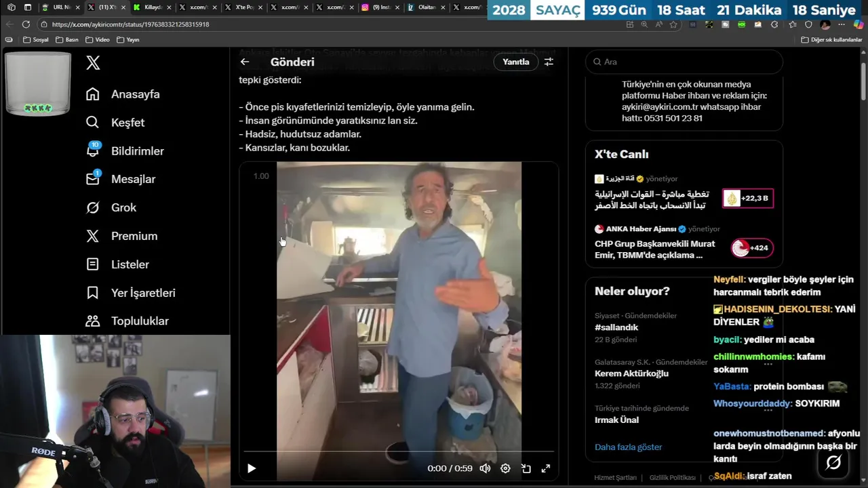Open Mesajlar from the sidebar
This screenshot has height=488, width=868.
click(x=133, y=180)
